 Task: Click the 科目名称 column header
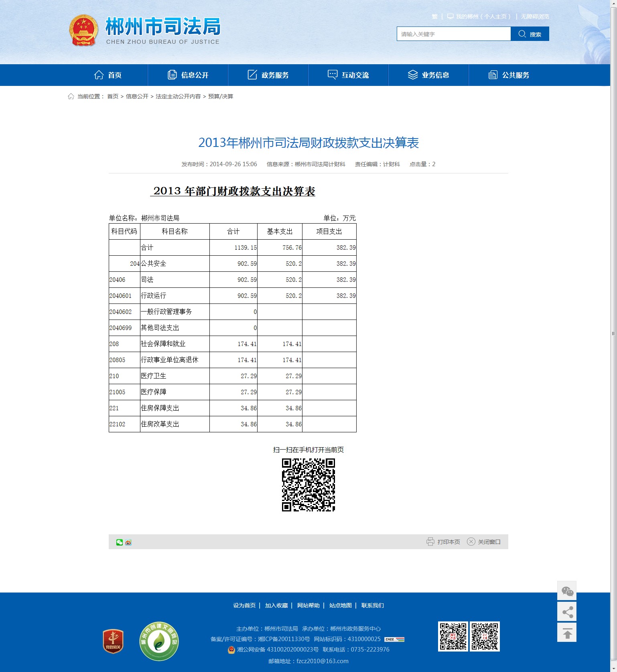pyautogui.click(x=175, y=231)
